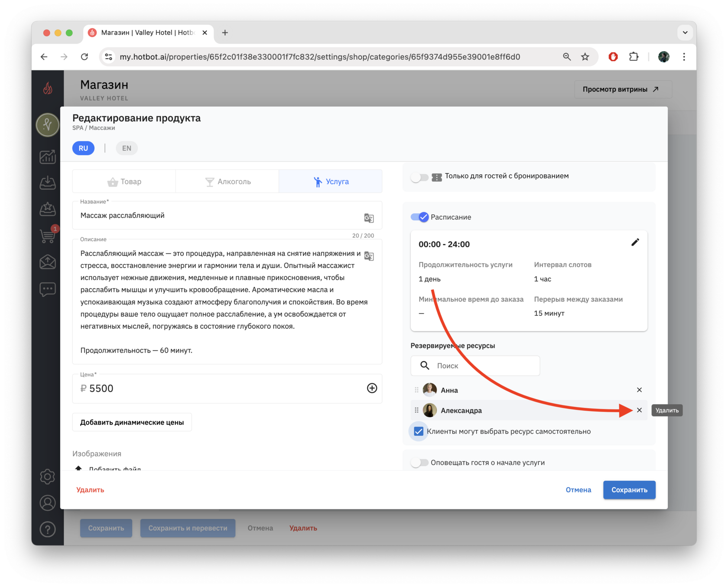Remove Анна from reserved resources
The image size is (728, 587).
pos(639,390)
